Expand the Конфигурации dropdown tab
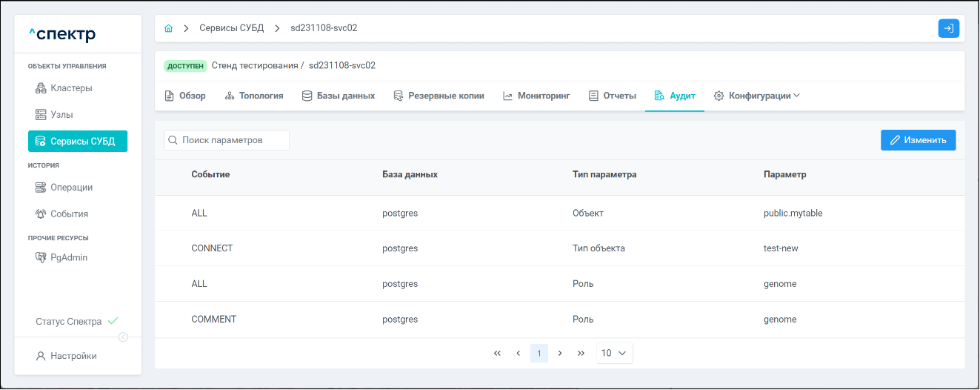 [x=757, y=96]
